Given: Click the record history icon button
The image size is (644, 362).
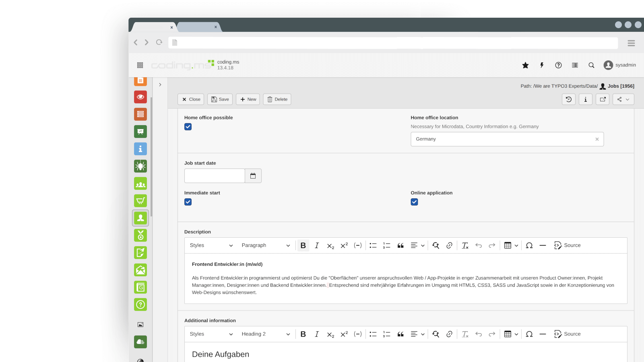Looking at the screenshot, I should [568, 99].
